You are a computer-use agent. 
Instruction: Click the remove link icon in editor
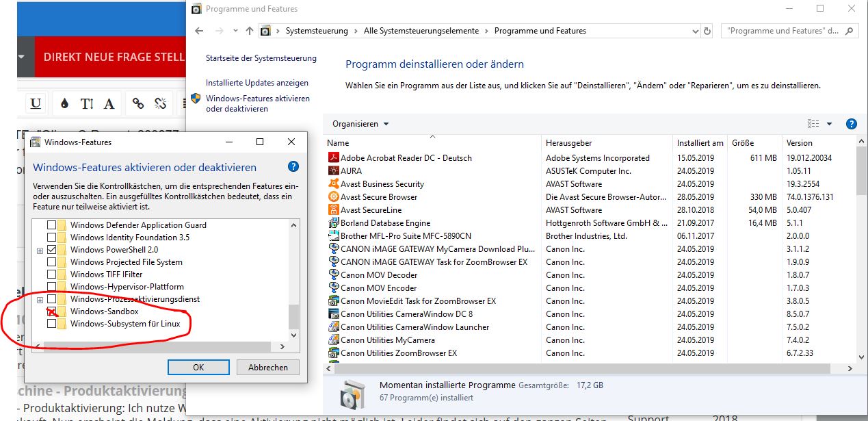(x=161, y=103)
